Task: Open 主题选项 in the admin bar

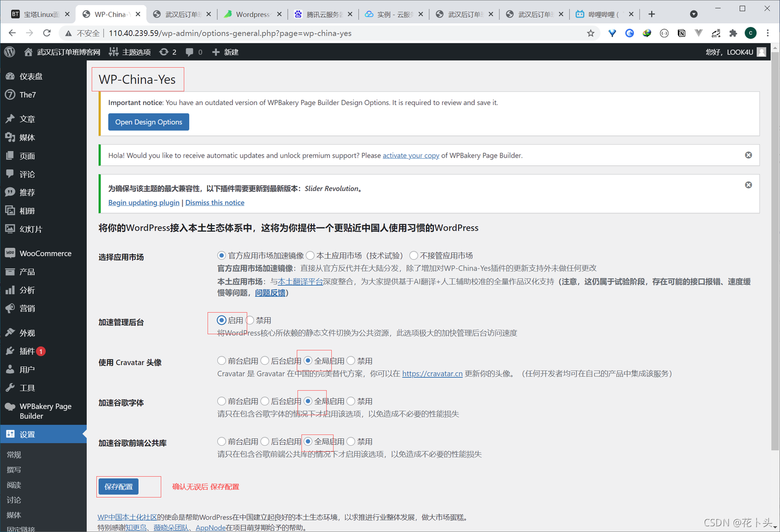Action: click(x=129, y=52)
